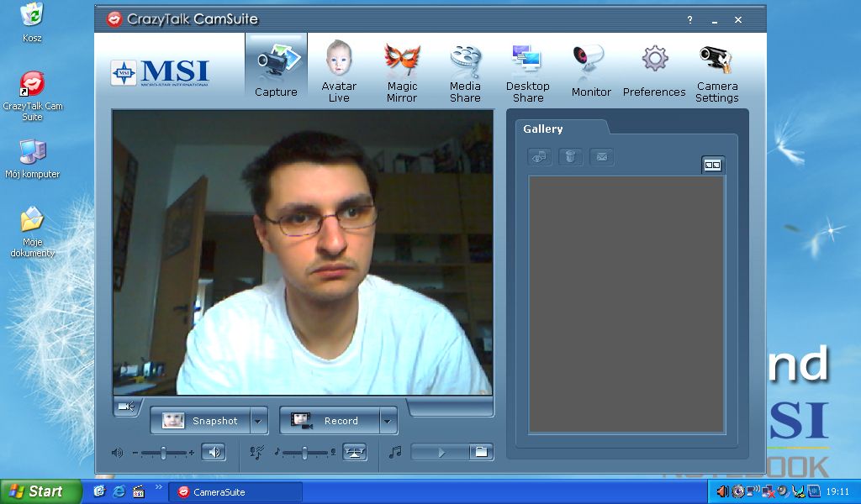Click the CameraSuite taskbar button

point(235,492)
